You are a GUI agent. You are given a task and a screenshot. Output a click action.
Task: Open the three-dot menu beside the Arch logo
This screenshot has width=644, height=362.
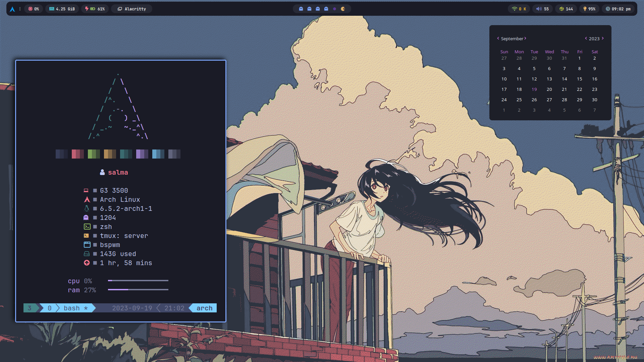pyautogui.click(x=20, y=9)
